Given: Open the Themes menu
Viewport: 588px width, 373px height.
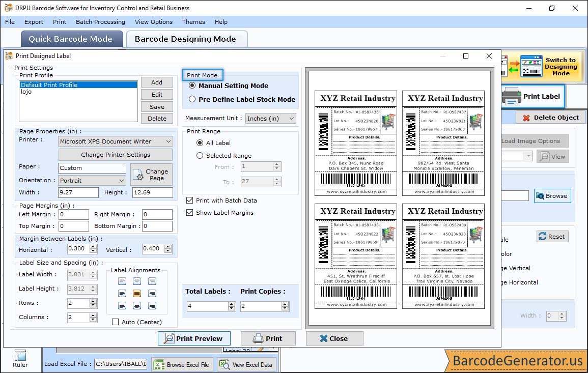Looking at the screenshot, I should (193, 22).
